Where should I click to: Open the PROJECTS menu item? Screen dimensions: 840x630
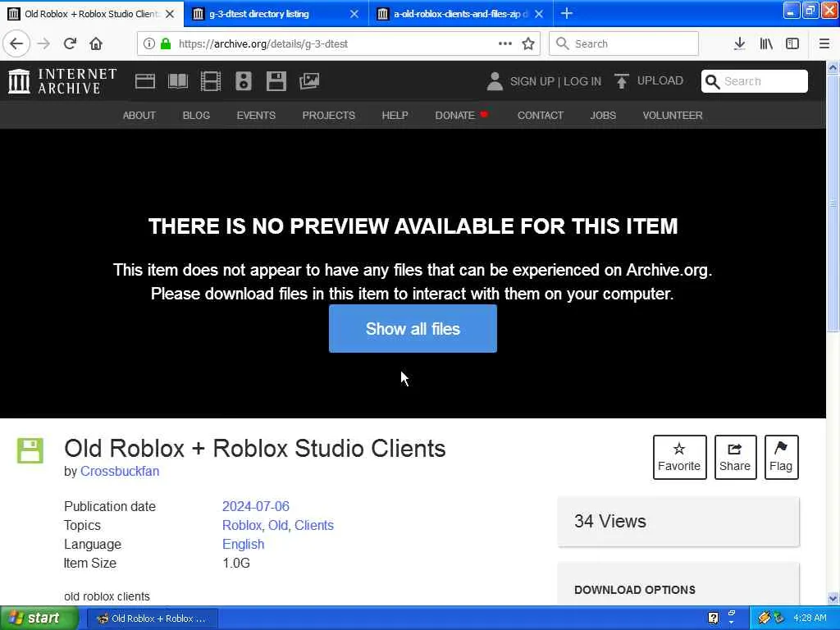328,115
